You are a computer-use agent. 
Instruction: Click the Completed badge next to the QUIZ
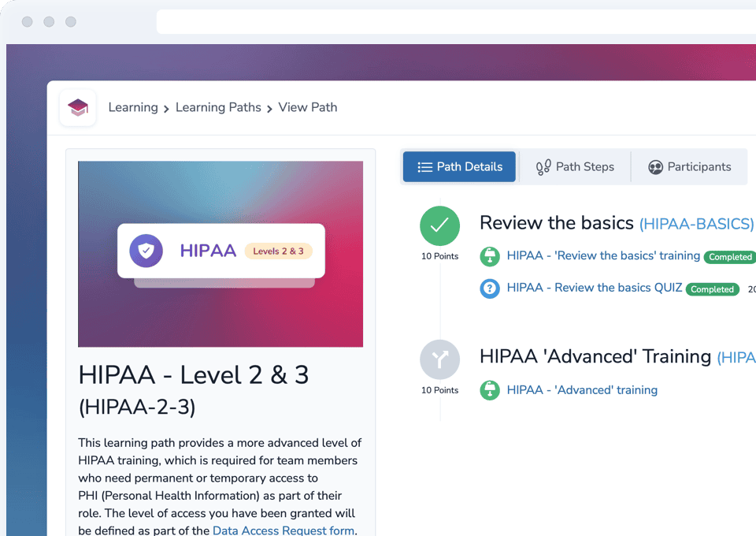tap(712, 289)
